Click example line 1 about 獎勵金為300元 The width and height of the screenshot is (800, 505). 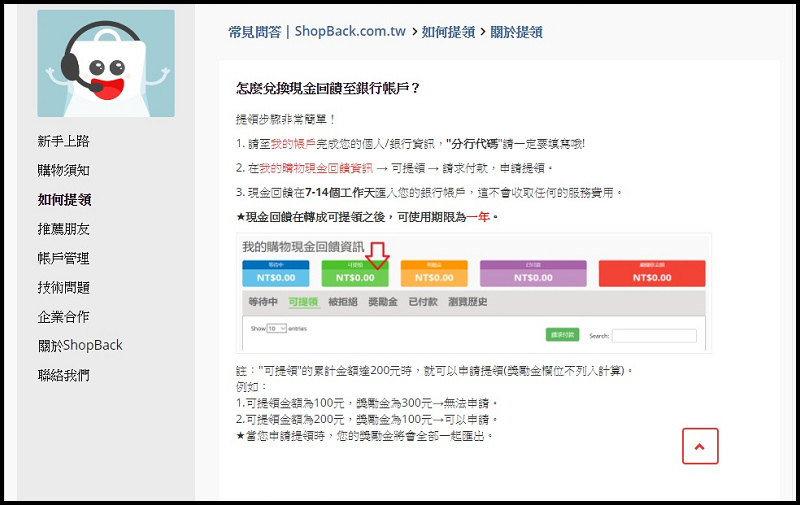tap(366, 403)
